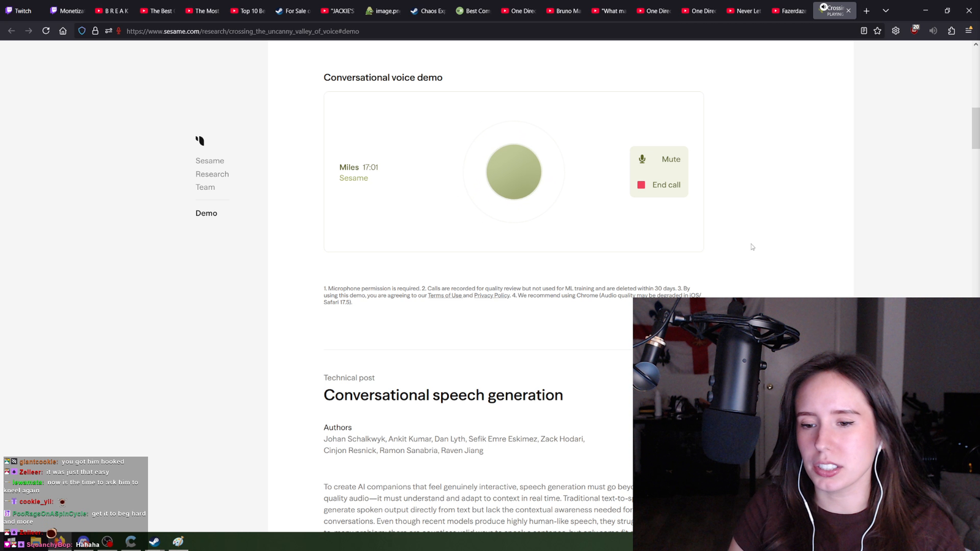Open the tracking protection shield panel

click(81, 31)
